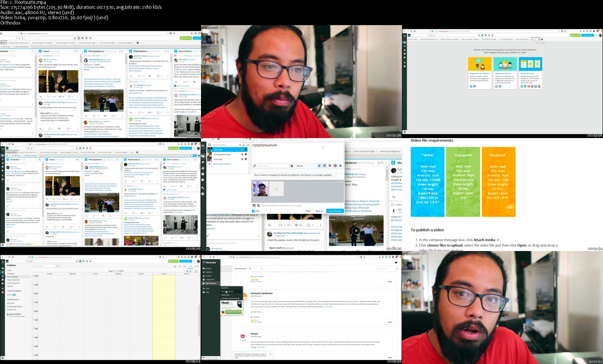Expand Watch video under Hootsuite Syndicator, 10:38 frame
This screenshot has height=364, width=603.
click(257, 312)
